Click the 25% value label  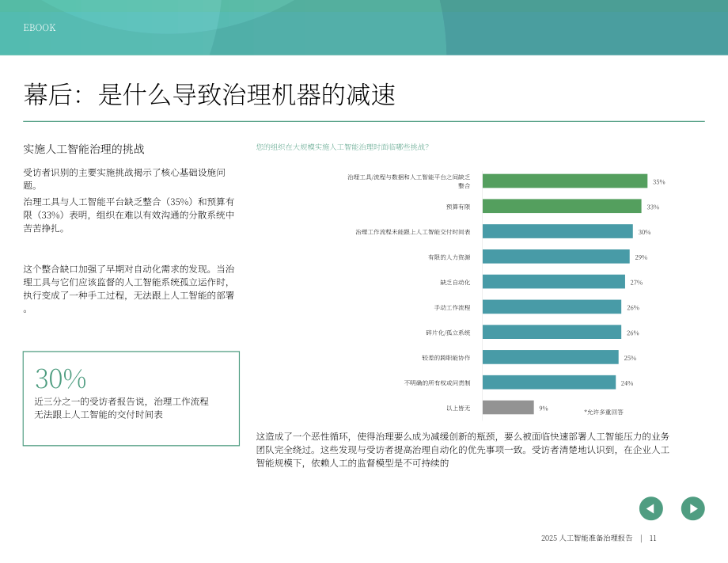630,358
